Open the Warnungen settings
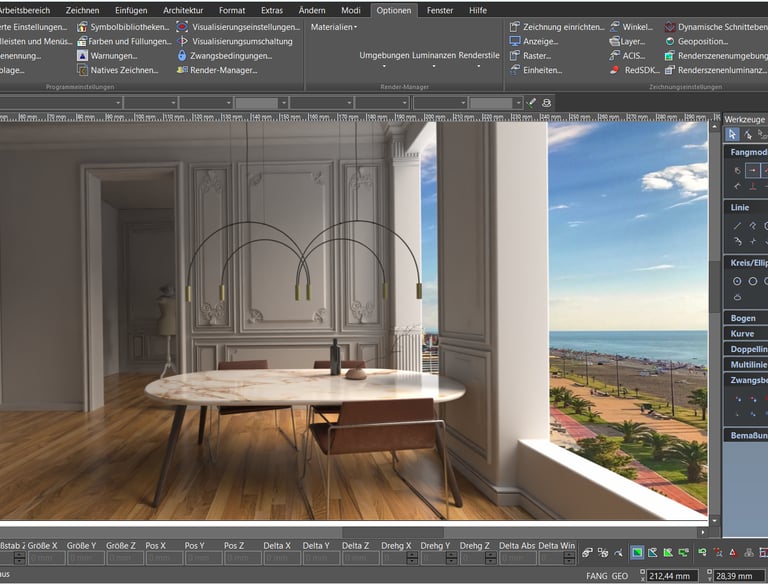The image size is (768, 584). (107, 56)
